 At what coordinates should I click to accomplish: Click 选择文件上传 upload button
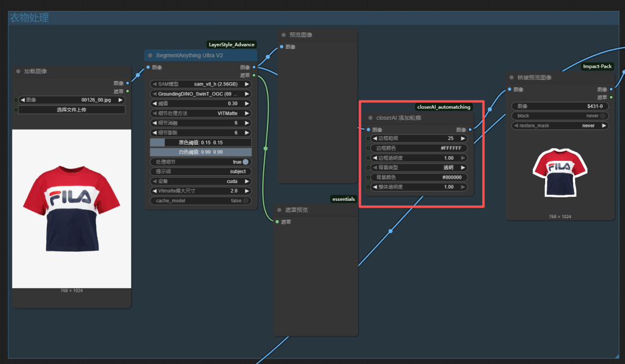[x=72, y=109]
